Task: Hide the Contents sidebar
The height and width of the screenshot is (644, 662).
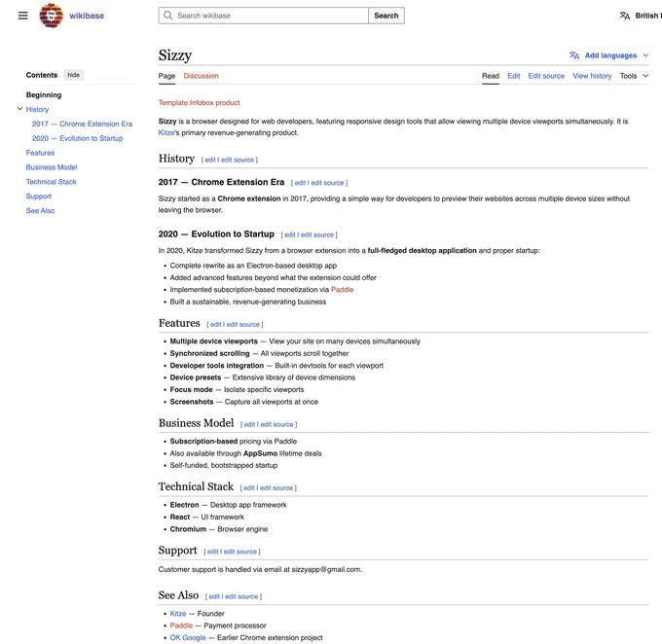Action: [73, 75]
